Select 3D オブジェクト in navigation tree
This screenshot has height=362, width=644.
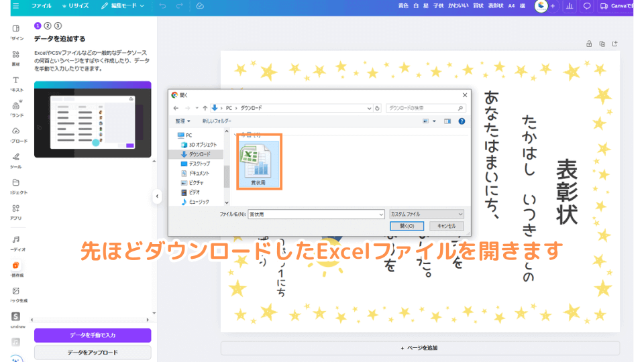pyautogui.click(x=199, y=145)
